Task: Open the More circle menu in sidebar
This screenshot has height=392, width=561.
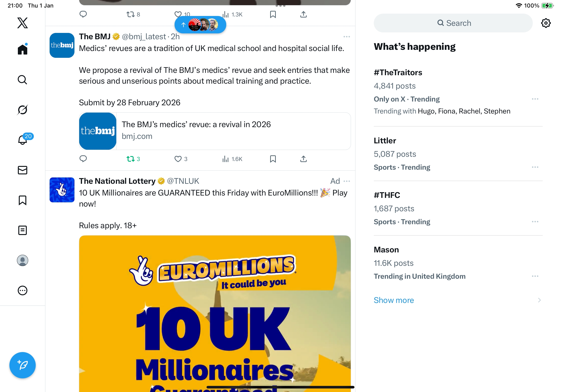Action: pyautogui.click(x=23, y=290)
